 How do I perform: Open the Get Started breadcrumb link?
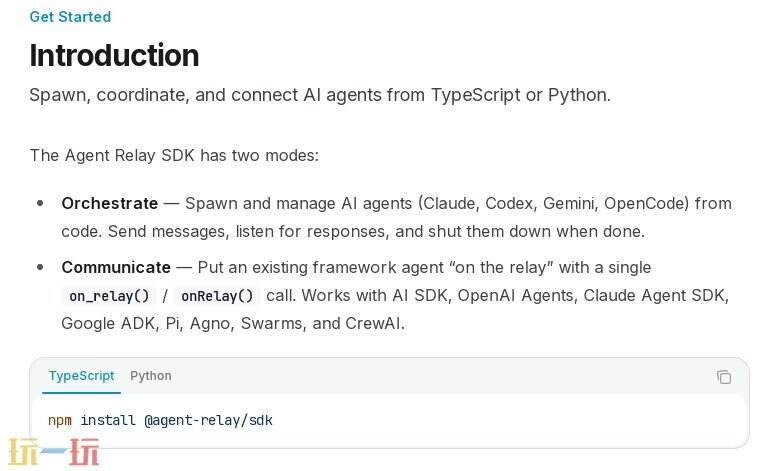click(70, 17)
